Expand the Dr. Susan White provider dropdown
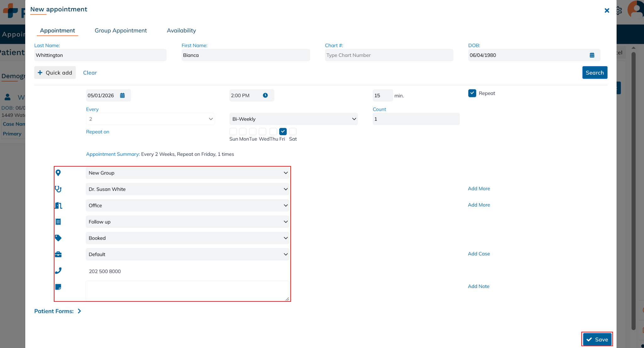 [x=187, y=189]
